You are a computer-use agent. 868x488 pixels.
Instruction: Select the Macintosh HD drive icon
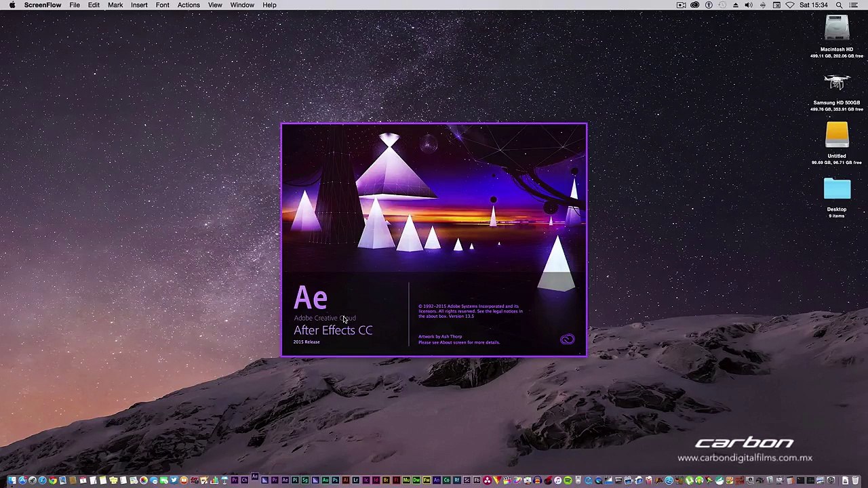click(837, 29)
